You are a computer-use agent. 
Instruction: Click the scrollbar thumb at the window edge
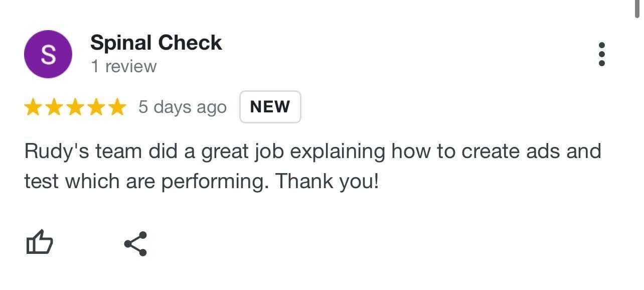point(637,9)
